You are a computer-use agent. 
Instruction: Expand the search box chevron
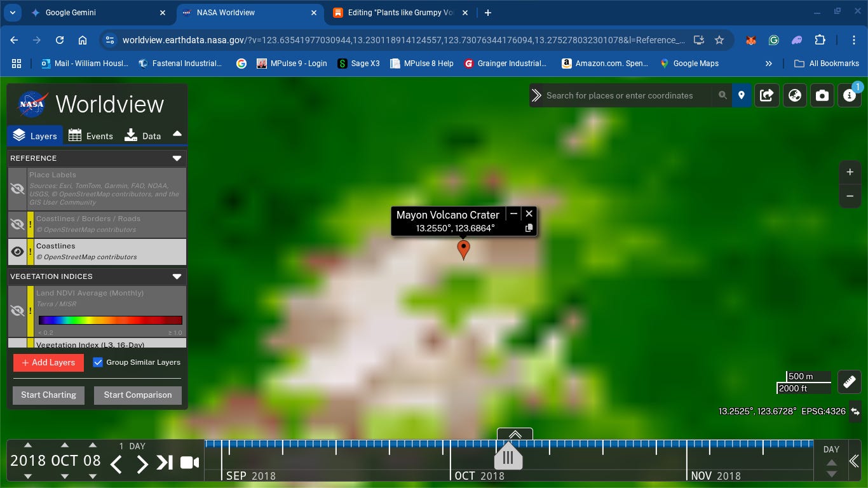coord(536,95)
